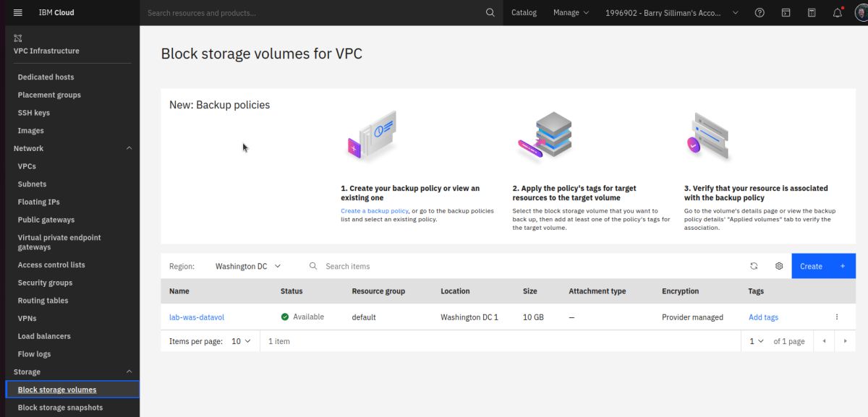Screen dimensions: 868x417
Task: Click the search magnifier icon in header
Action: pyautogui.click(x=490, y=12)
